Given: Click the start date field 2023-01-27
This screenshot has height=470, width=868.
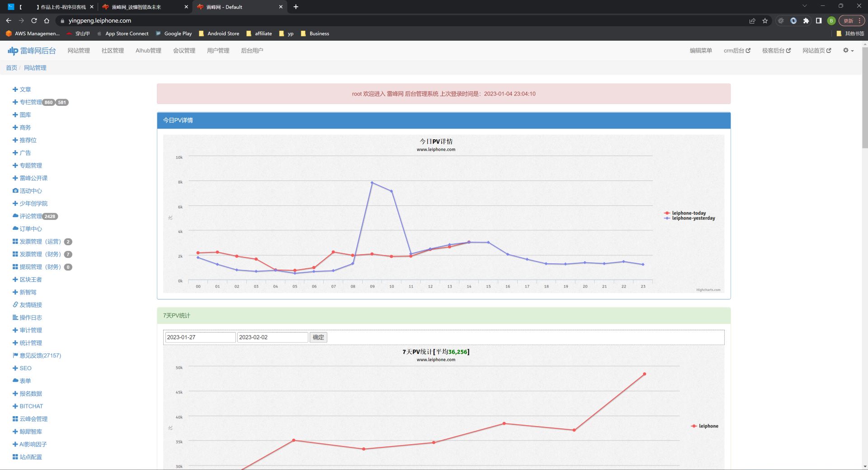Looking at the screenshot, I should [200, 337].
